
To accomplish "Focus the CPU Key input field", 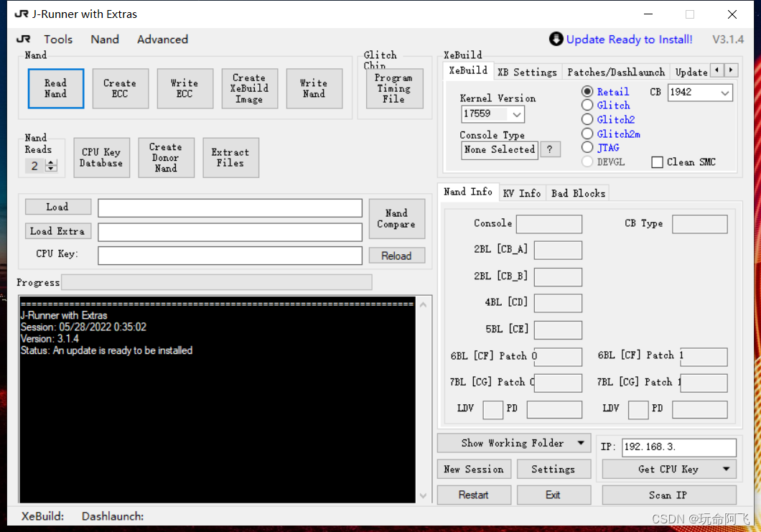I will pos(230,256).
